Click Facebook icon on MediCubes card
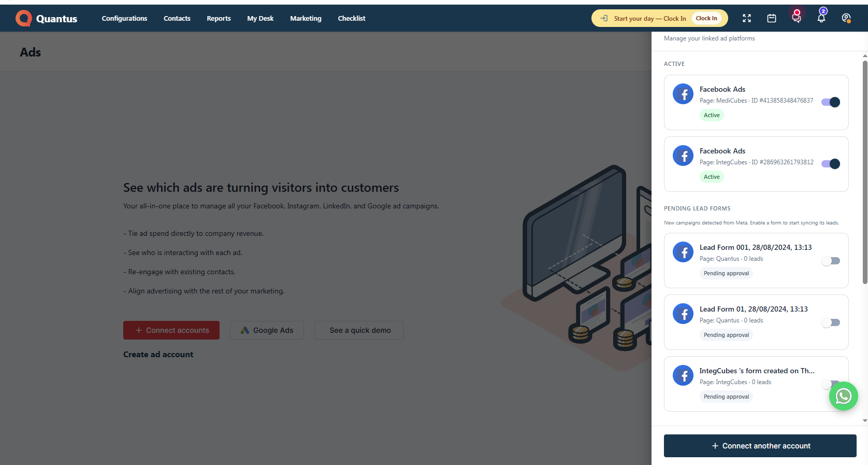 [x=683, y=94]
